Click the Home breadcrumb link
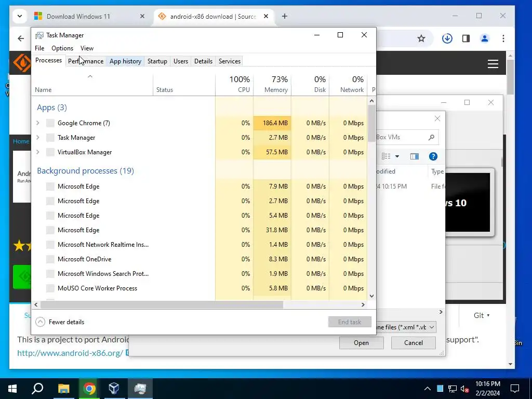Image resolution: width=532 pixels, height=399 pixels. point(21,141)
